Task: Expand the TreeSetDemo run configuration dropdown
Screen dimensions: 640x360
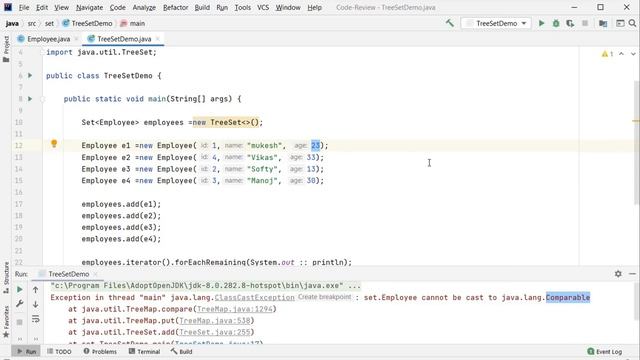Action: click(496, 23)
